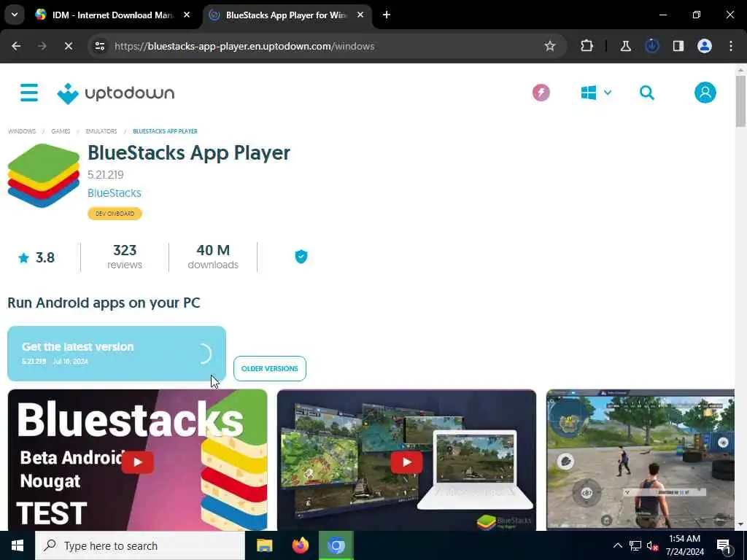Go back to the previous page
747x560 pixels.
click(16, 46)
